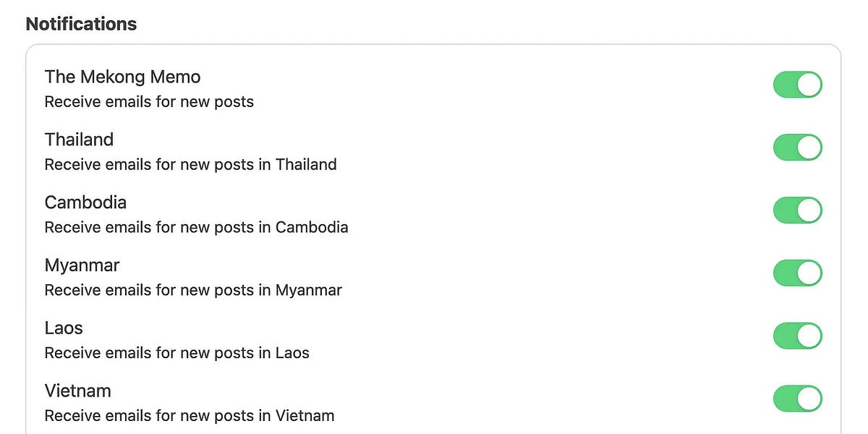
Task: Turn off Cambodia email notifications
Action: click(797, 210)
